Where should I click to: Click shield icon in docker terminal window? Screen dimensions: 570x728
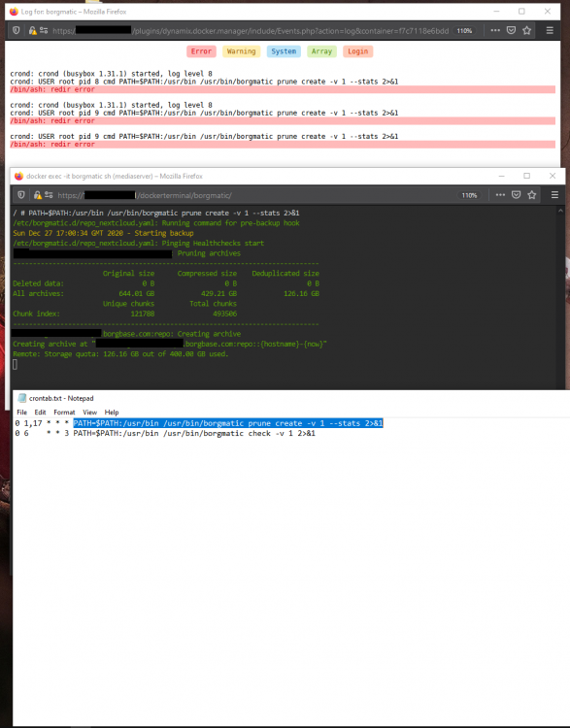21,195
